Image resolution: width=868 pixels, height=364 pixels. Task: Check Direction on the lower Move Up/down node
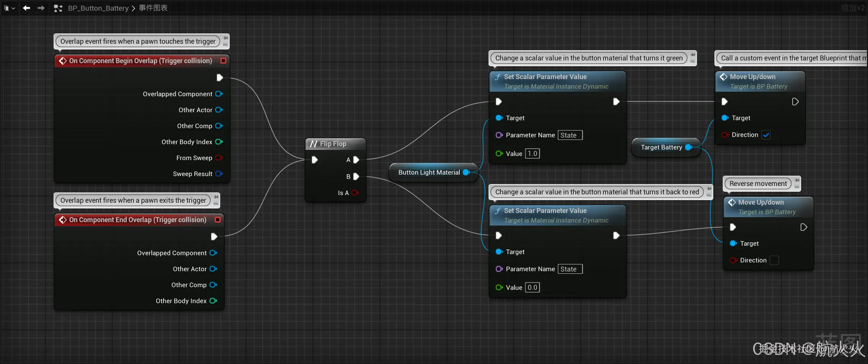click(774, 260)
